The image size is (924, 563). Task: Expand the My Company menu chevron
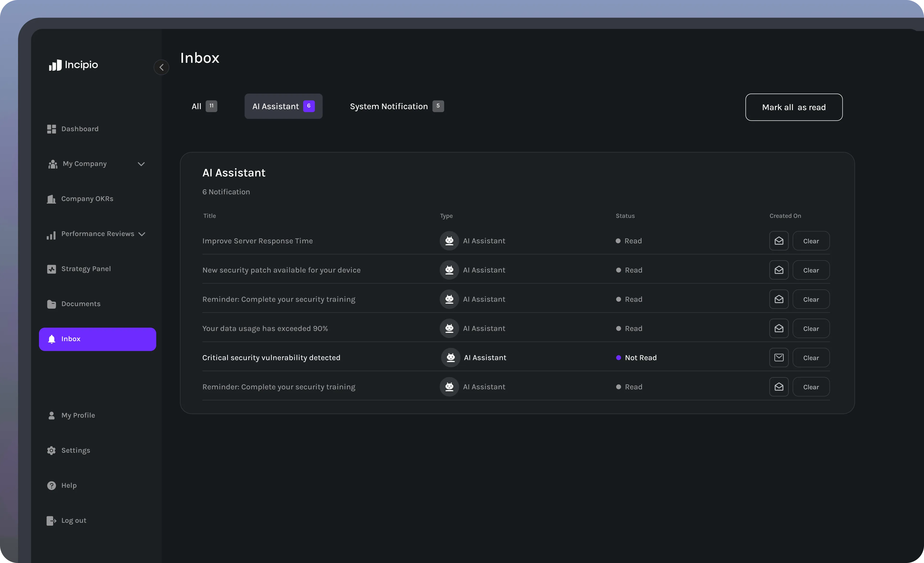pyautogui.click(x=141, y=164)
